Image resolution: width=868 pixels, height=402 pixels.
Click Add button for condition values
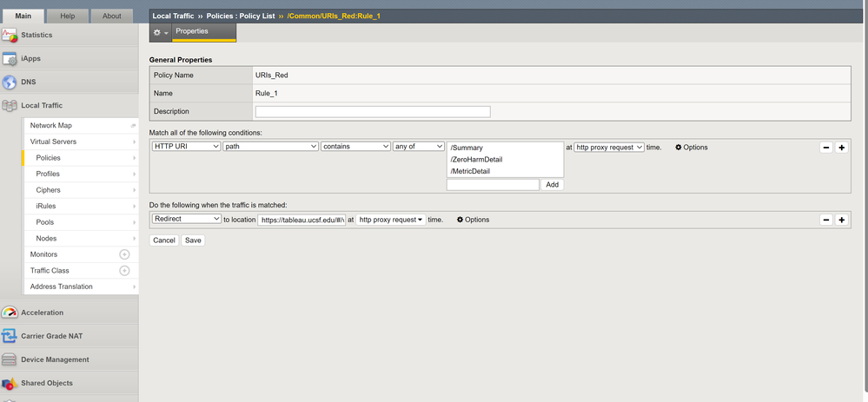pyautogui.click(x=552, y=185)
